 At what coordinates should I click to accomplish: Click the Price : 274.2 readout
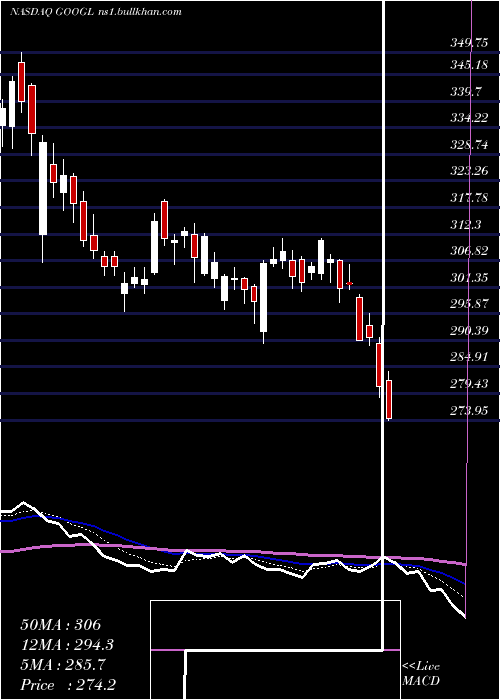coord(68,685)
